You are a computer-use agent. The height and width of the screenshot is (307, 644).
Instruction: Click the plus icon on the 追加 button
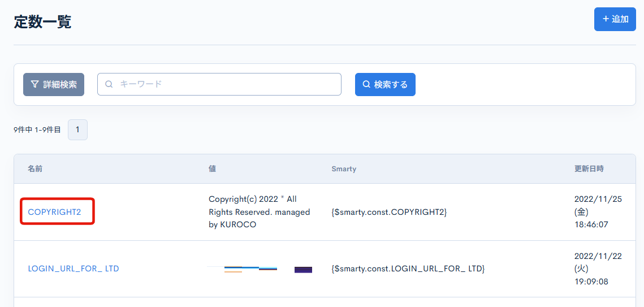point(606,19)
